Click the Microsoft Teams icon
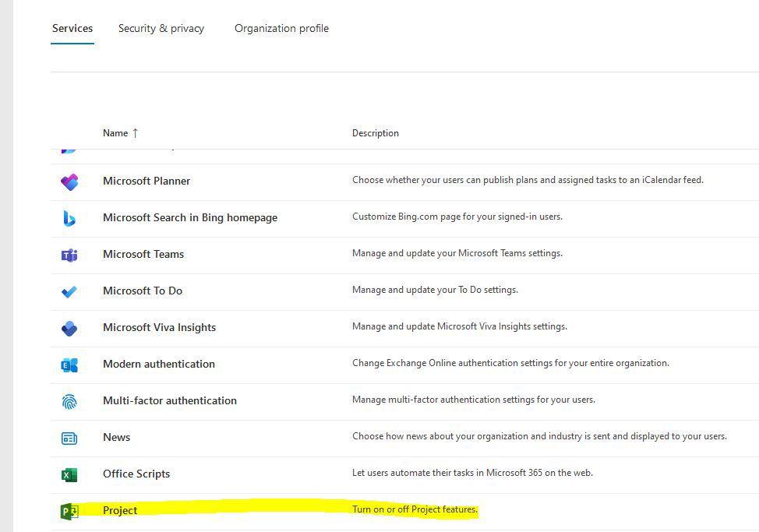Screen dimensions: 759x532 tap(69, 255)
